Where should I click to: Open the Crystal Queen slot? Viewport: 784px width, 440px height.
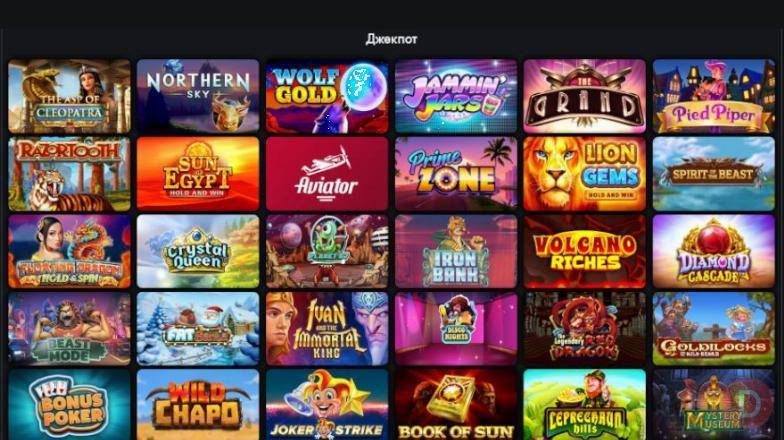point(198,252)
